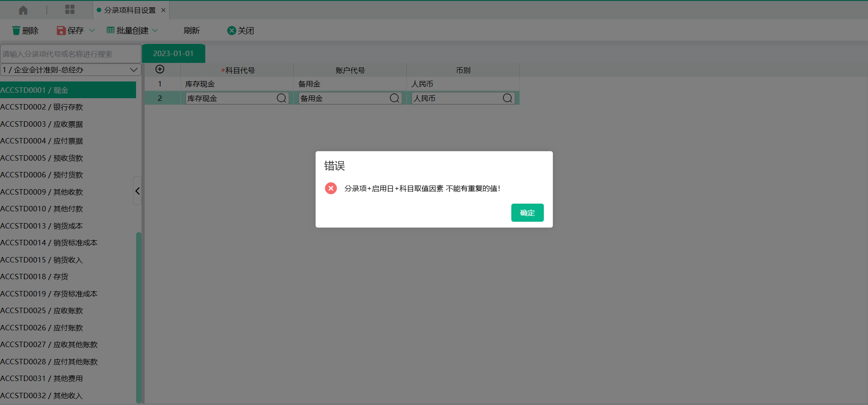The image size is (868, 405).
Task: Select the 2023-01-01 date tab
Action: click(174, 53)
